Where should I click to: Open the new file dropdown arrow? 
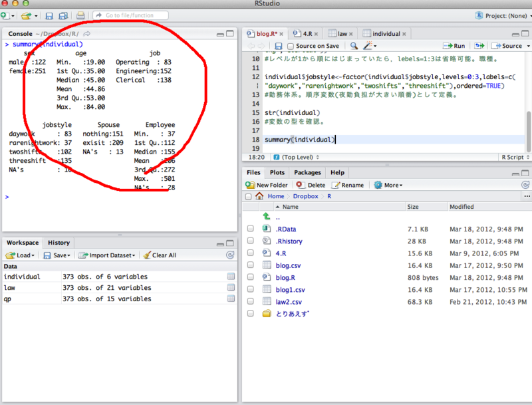[x=13, y=16]
